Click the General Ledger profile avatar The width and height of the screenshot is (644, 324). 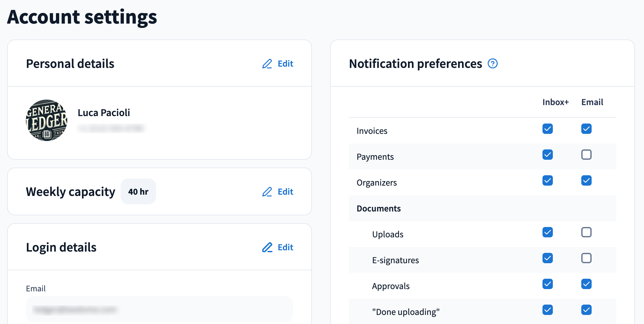pos(47,120)
